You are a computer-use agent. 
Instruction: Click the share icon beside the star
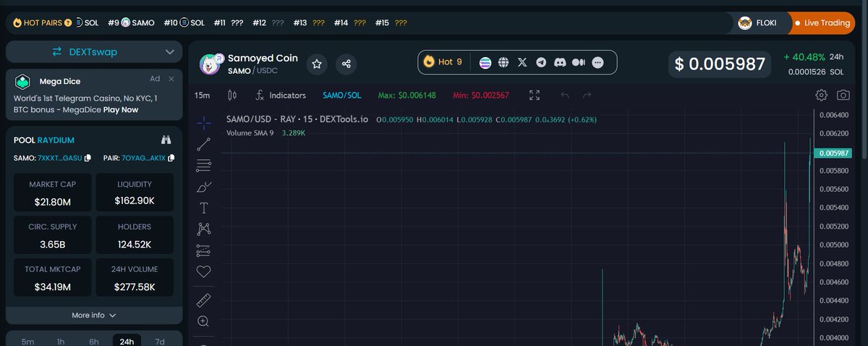pyautogui.click(x=346, y=64)
